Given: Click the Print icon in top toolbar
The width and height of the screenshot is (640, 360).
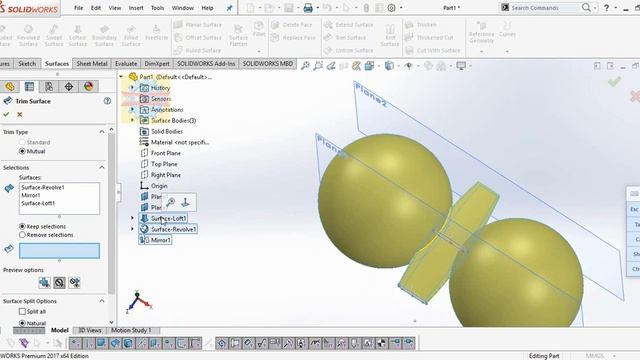Looking at the screenshot, I should point(308,7).
